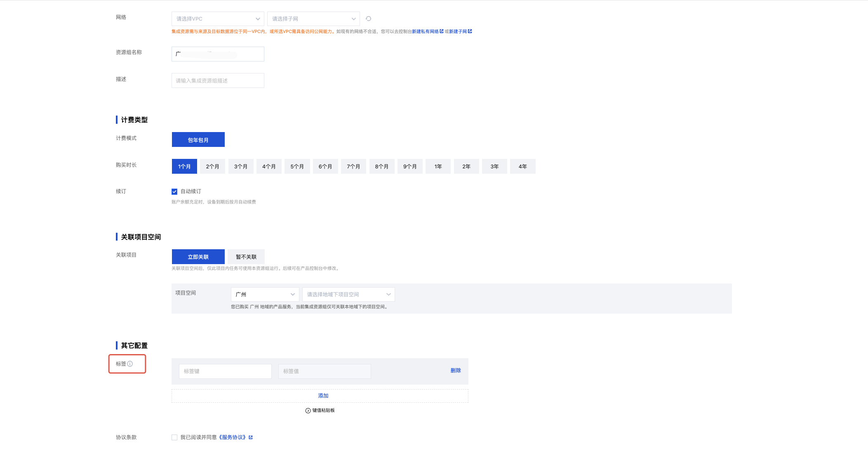Click external link icon after 新建私有网络
The width and height of the screenshot is (868, 456).
coord(442,31)
